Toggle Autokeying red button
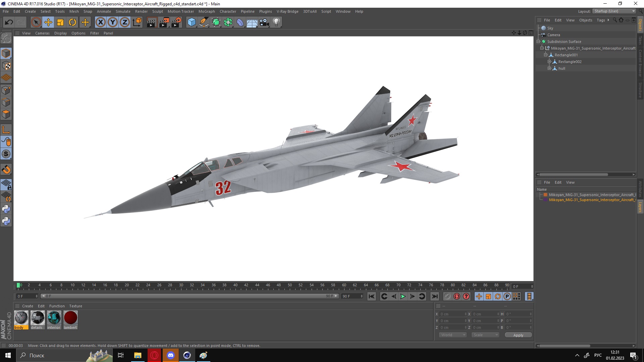Image resolution: width=644 pixels, height=362 pixels. point(457,296)
